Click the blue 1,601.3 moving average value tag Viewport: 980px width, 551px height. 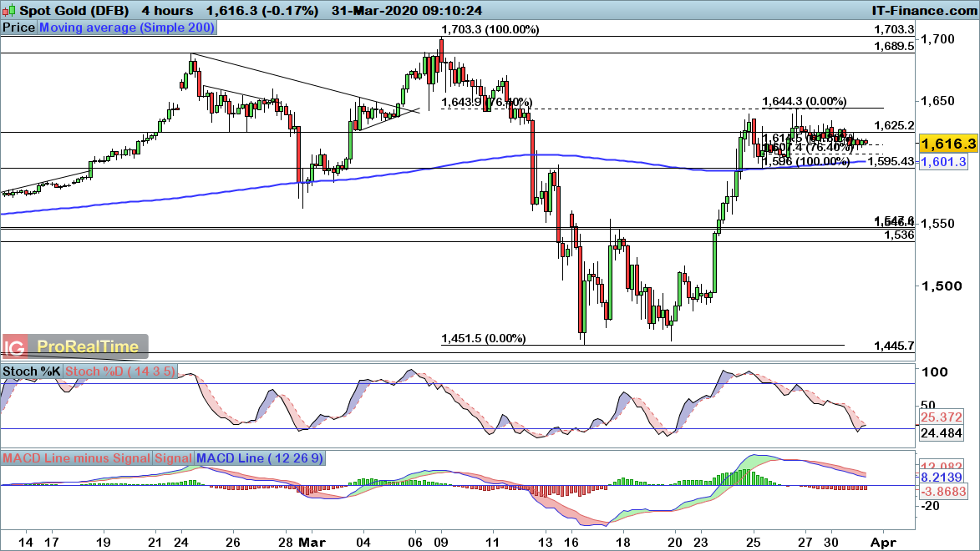pos(944,162)
